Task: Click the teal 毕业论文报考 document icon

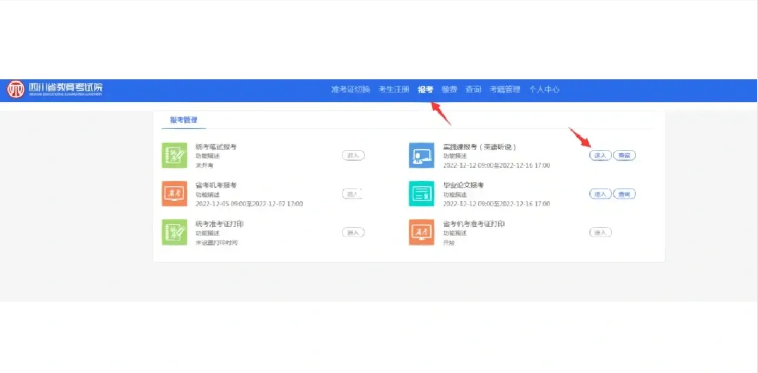Action: (x=422, y=194)
